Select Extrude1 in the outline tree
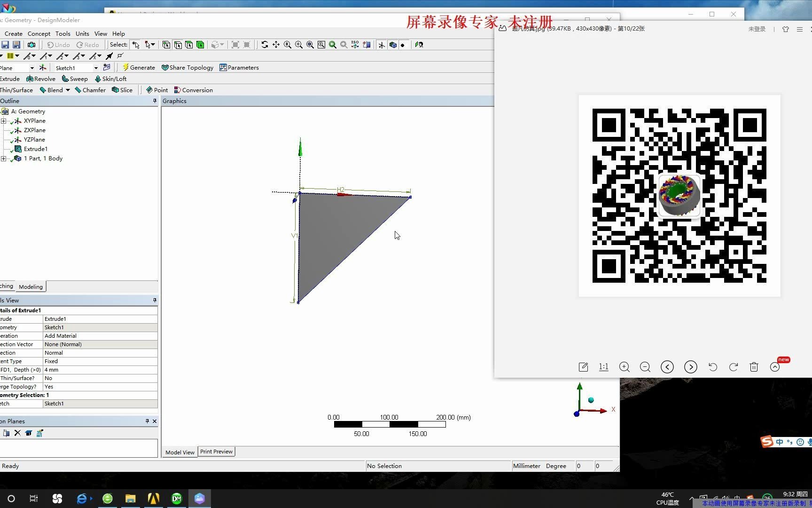 (x=36, y=149)
